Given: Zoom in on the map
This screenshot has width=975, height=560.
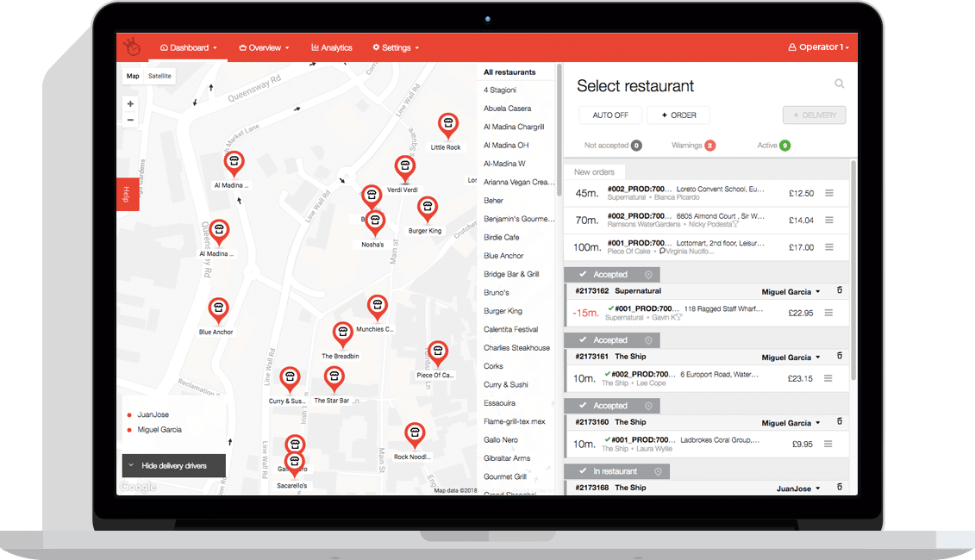Looking at the screenshot, I should click(x=130, y=103).
